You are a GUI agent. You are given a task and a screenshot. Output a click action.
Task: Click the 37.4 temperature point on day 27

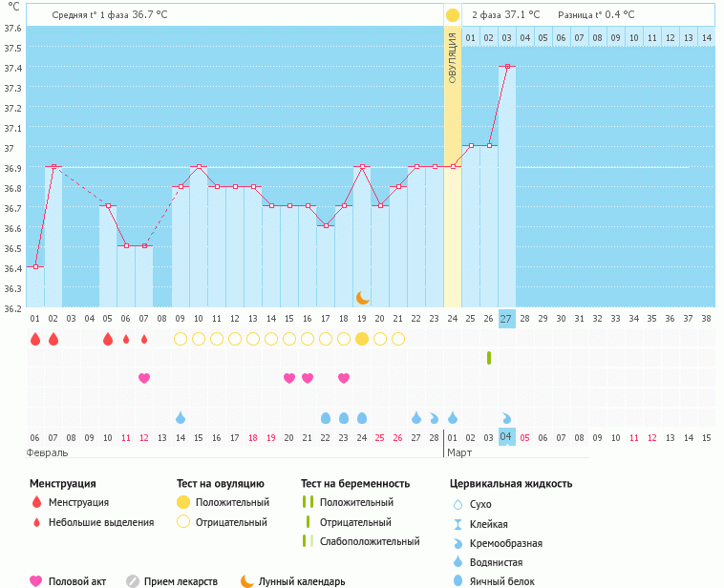click(506, 67)
